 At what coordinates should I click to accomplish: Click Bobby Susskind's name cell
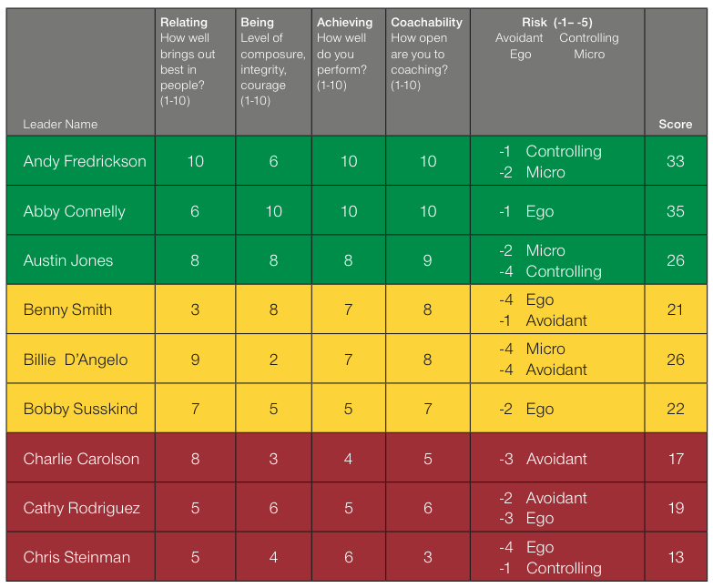(x=80, y=409)
